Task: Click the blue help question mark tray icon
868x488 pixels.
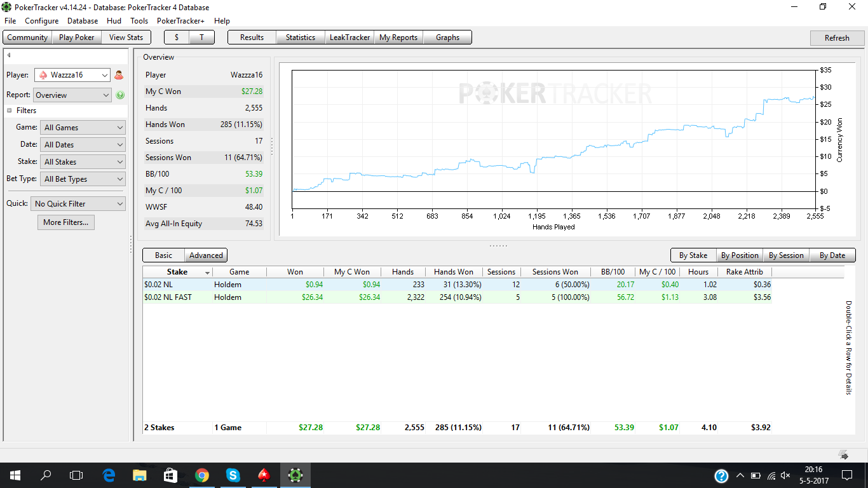Action: point(721,475)
